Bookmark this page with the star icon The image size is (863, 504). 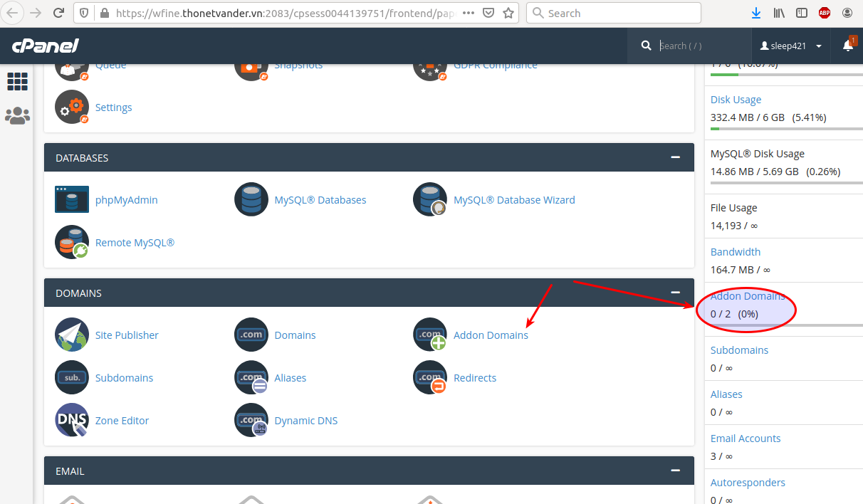[508, 13]
